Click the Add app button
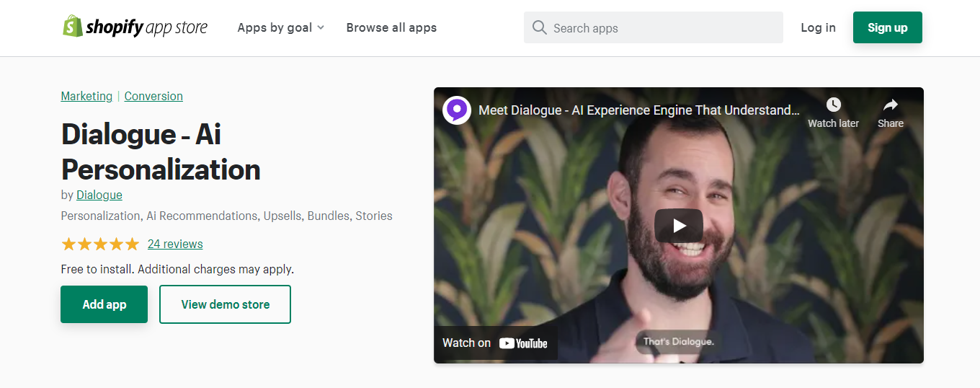 104,304
